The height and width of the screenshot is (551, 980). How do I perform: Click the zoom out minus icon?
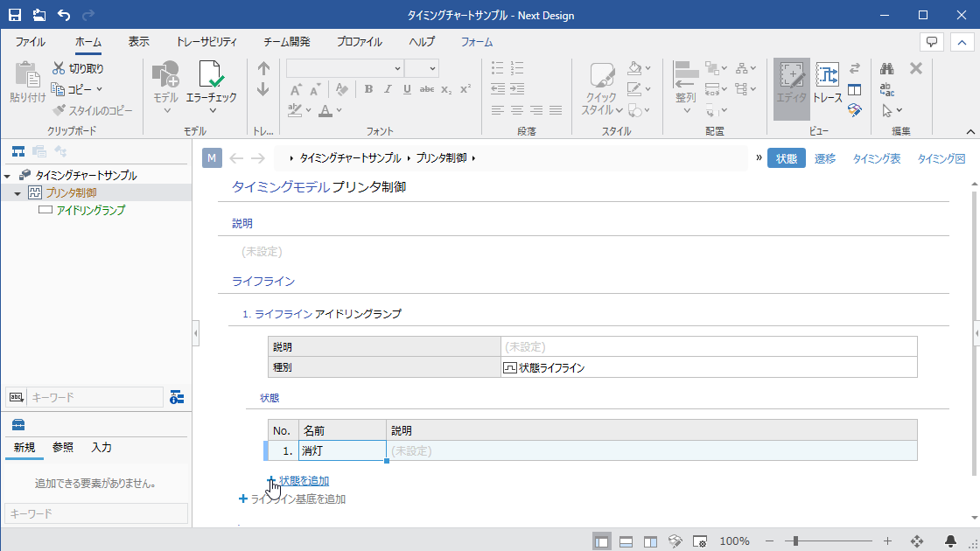tap(769, 541)
